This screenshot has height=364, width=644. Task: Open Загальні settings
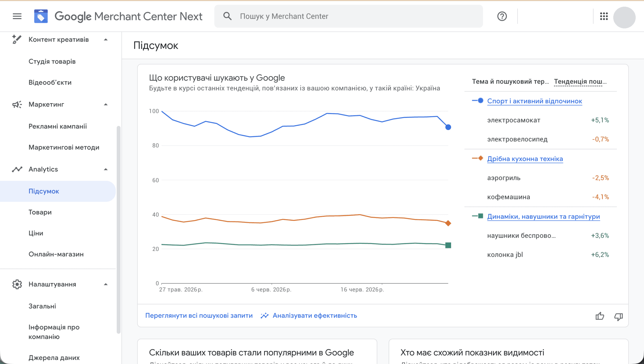click(x=42, y=306)
